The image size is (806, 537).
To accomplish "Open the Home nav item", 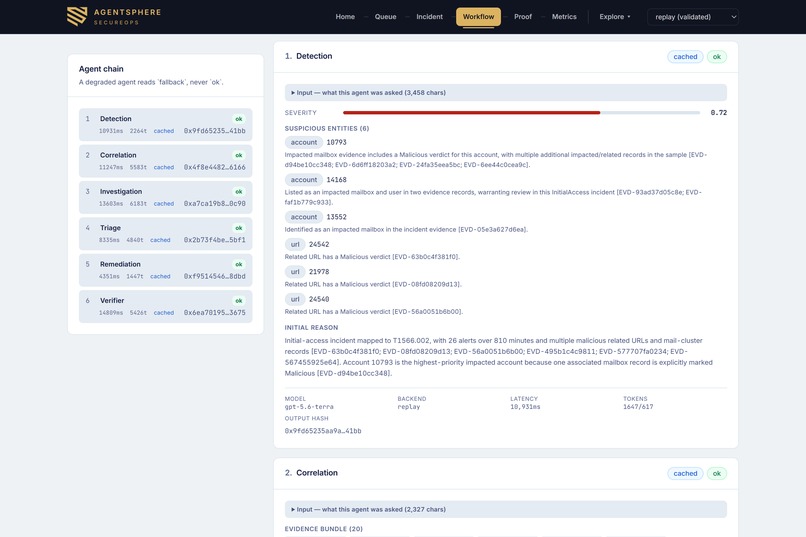I will (345, 16).
